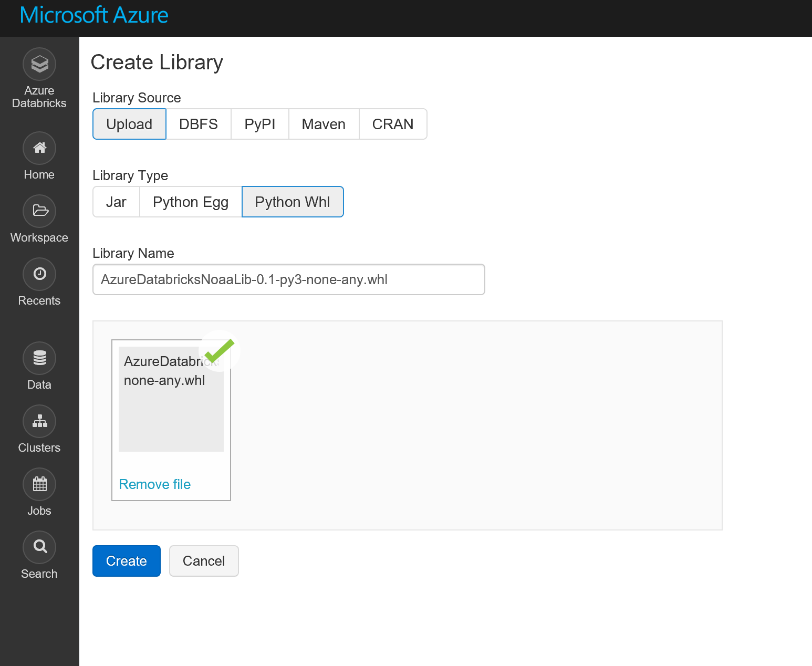Select DBFS as library source

(199, 124)
